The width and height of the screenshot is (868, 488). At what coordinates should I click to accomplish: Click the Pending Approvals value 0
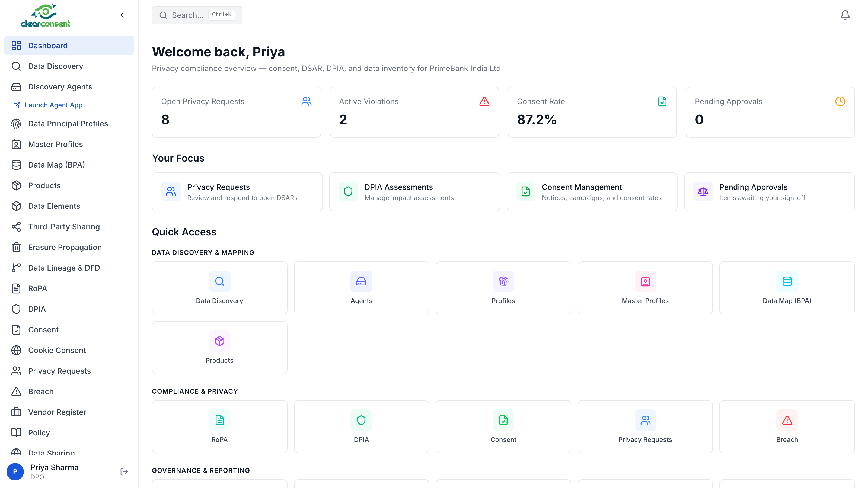pos(699,120)
